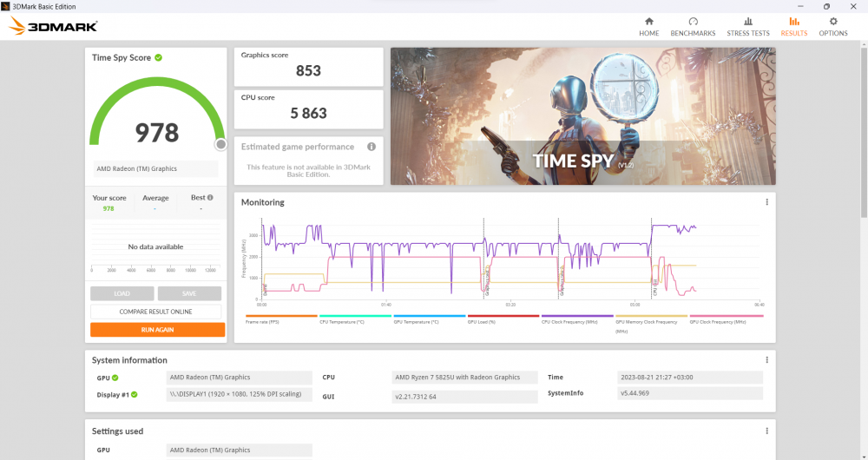
Task: Click the SAVE button
Action: [x=189, y=293]
